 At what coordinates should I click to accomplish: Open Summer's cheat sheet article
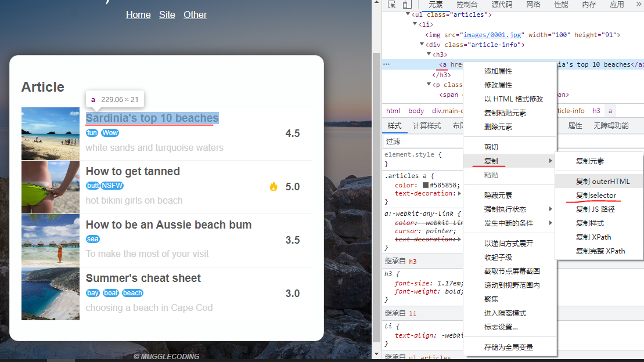pos(143,278)
